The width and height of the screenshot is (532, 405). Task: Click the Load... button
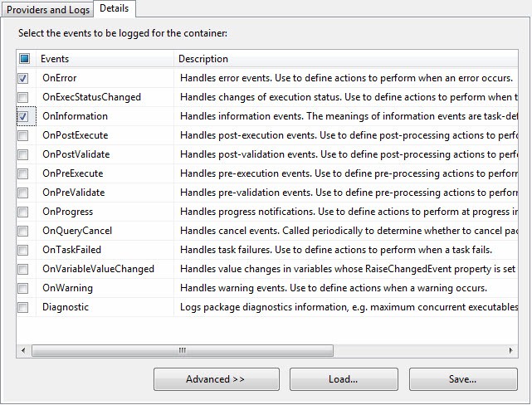(x=343, y=379)
